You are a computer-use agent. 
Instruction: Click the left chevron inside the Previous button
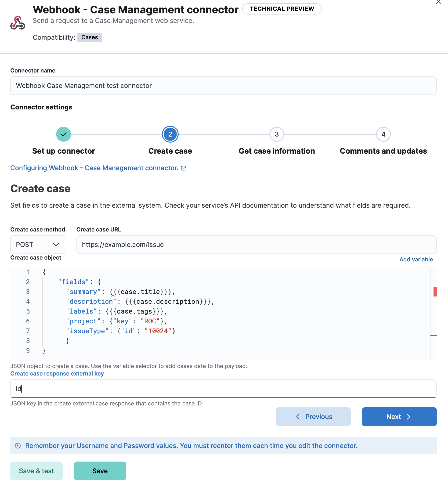[x=298, y=417]
